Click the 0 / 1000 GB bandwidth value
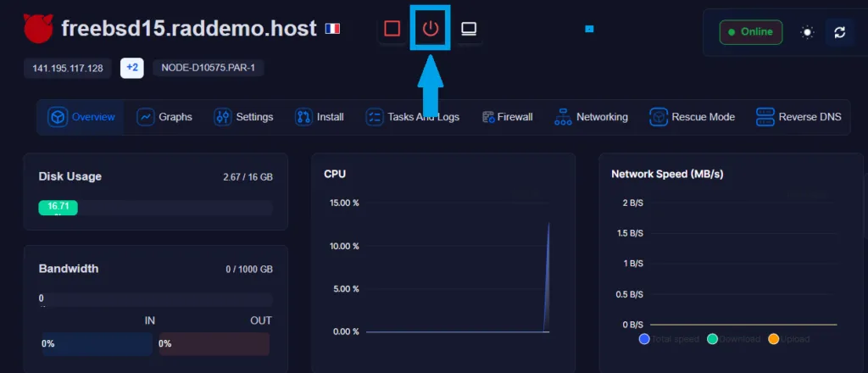This screenshot has height=373, width=868. [x=249, y=270]
